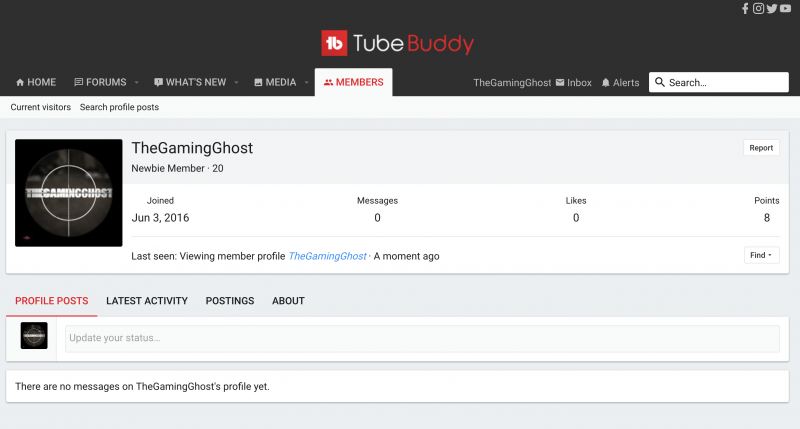Viewport: 800px width, 429px height.
Task: Click the Search profile posts link
Action: [119, 107]
